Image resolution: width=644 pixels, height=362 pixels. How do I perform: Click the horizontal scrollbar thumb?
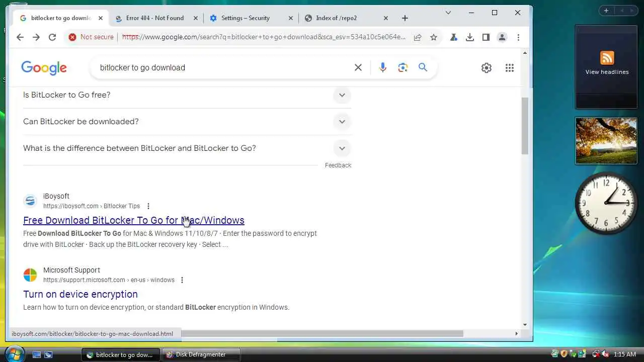322,333
